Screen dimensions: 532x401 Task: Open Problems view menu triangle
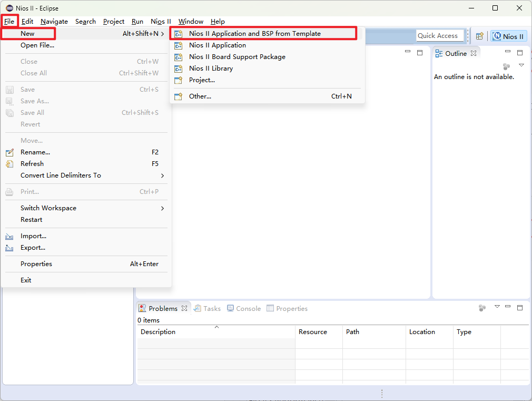497,306
